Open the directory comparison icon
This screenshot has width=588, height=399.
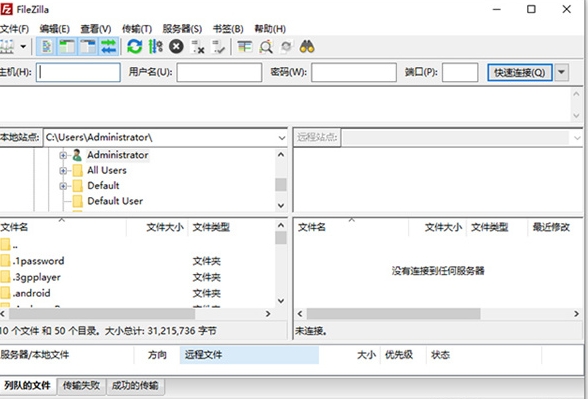point(245,47)
